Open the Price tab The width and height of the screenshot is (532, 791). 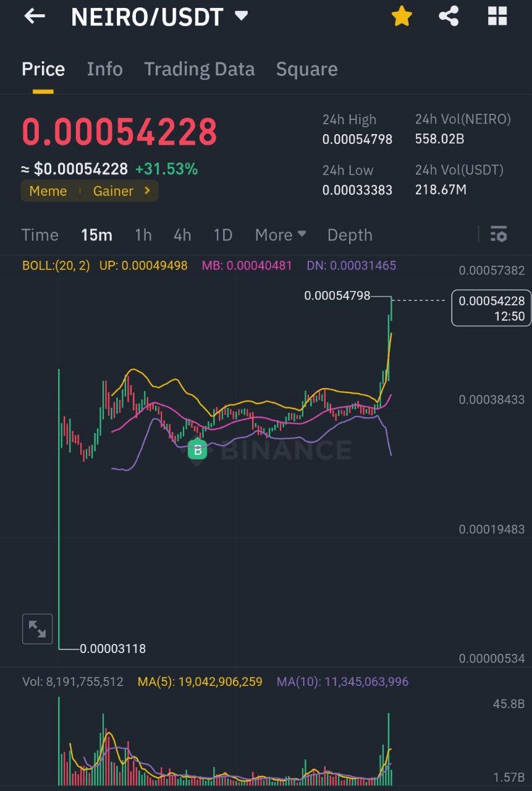click(x=43, y=69)
